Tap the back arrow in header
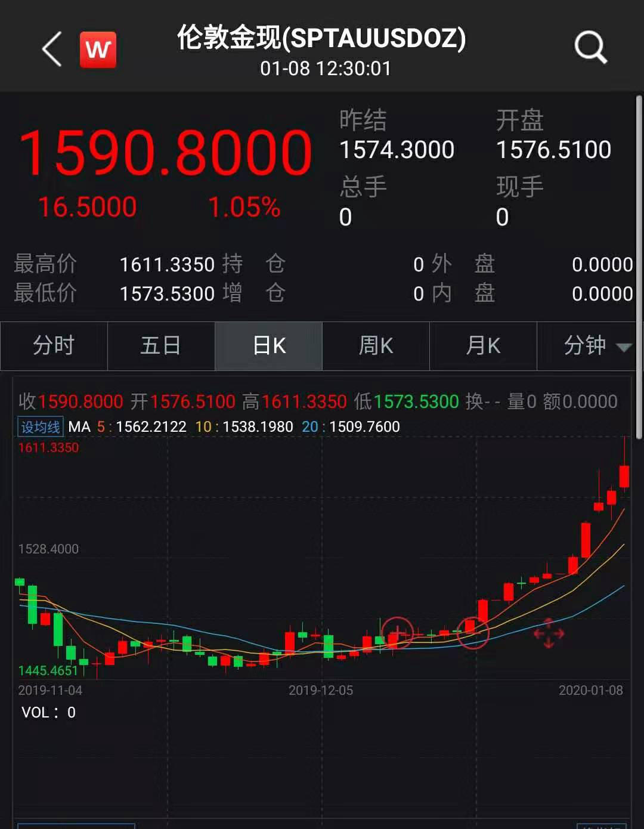Screen dimensions: 644x829 pos(52,49)
